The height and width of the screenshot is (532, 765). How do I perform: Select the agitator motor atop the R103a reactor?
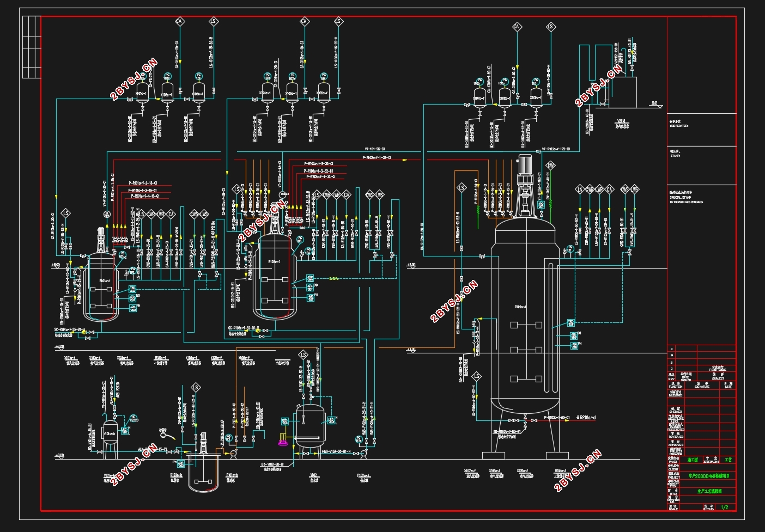click(x=525, y=163)
